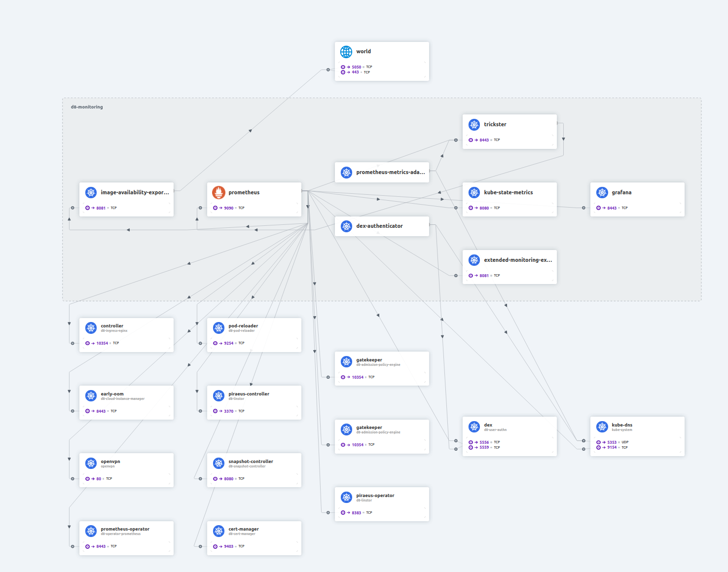Select the prometheus-metrics-ada... card title
This screenshot has height=572, width=728.
pos(390,172)
